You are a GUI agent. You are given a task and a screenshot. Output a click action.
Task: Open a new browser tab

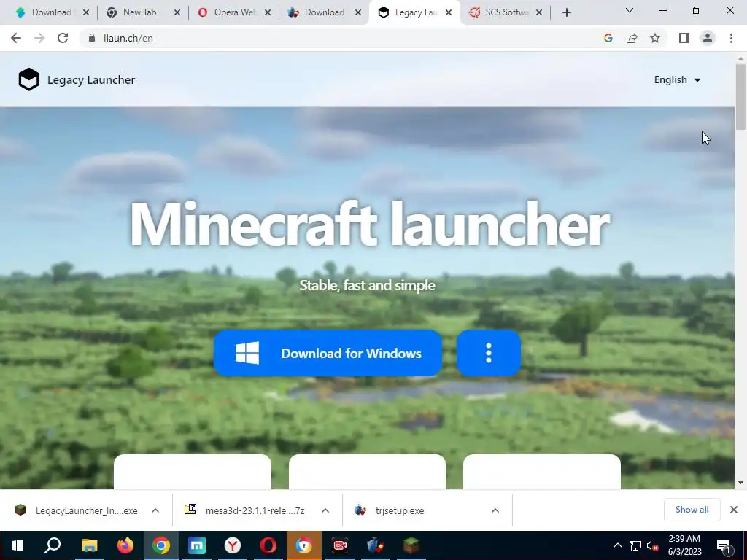point(566,12)
